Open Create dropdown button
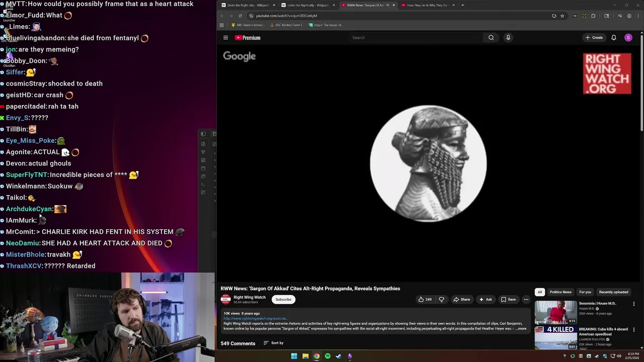 [x=594, y=38]
